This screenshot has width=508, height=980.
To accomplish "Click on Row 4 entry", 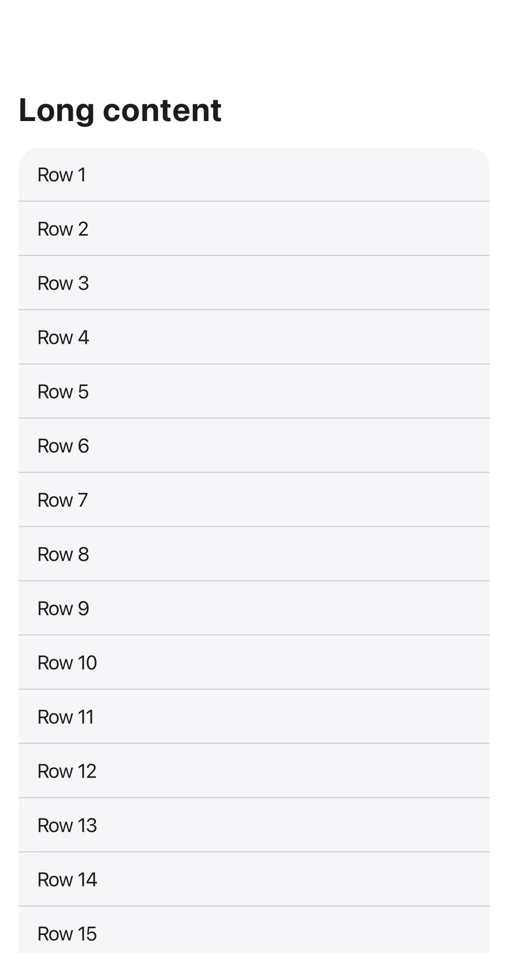I will click(x=254, y=337).
